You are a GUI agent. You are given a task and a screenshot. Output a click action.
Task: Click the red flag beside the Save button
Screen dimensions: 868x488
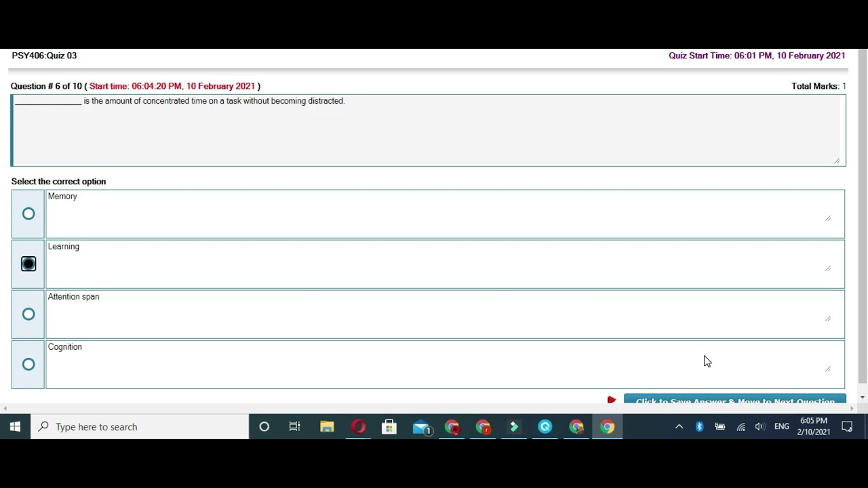pyautogui.click(x=612, y=400)
